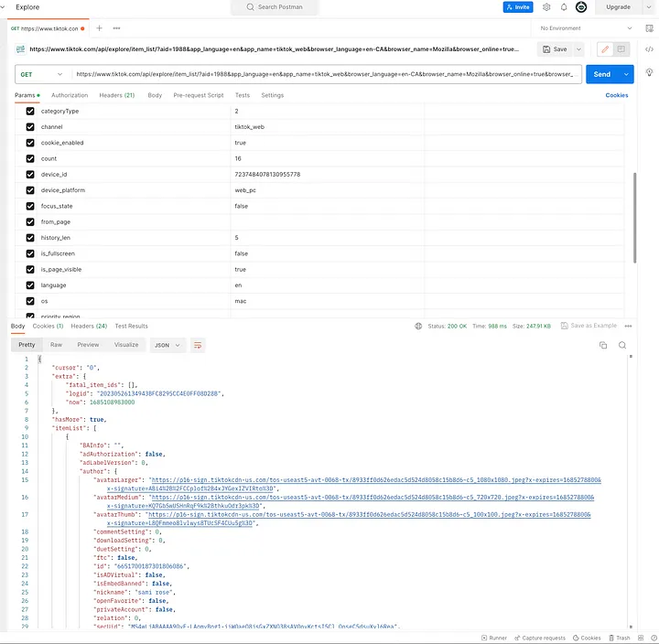
Task: Uncheck the categoryType parameter
Action: tap(30, 111)
